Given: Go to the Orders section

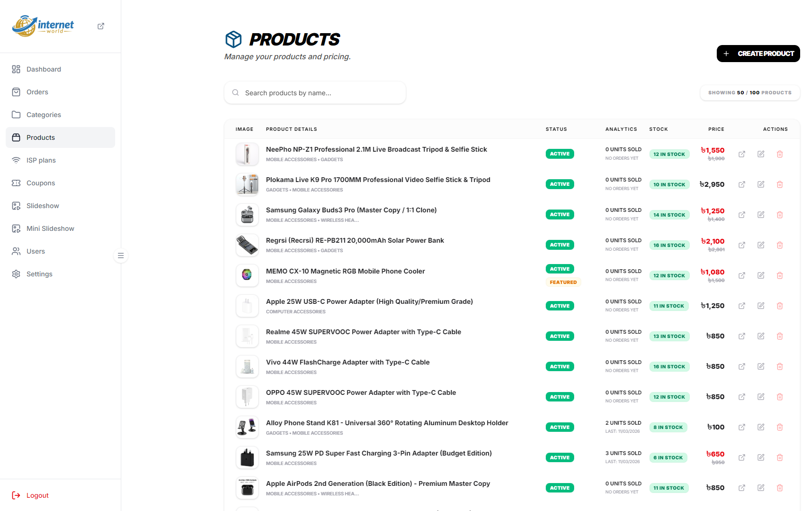Looking at the screenshot, I should point(37,92).
